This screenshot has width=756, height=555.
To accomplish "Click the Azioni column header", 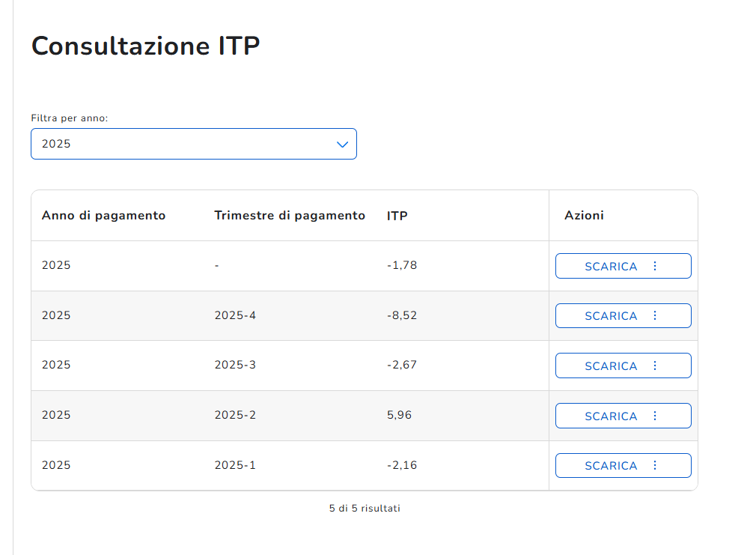I will pyautogui.click(x=584, y=216).
